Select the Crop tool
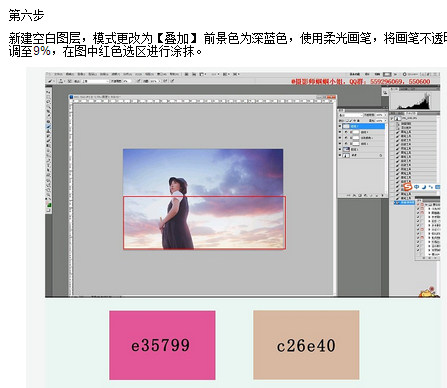 (x=49, y=110)
